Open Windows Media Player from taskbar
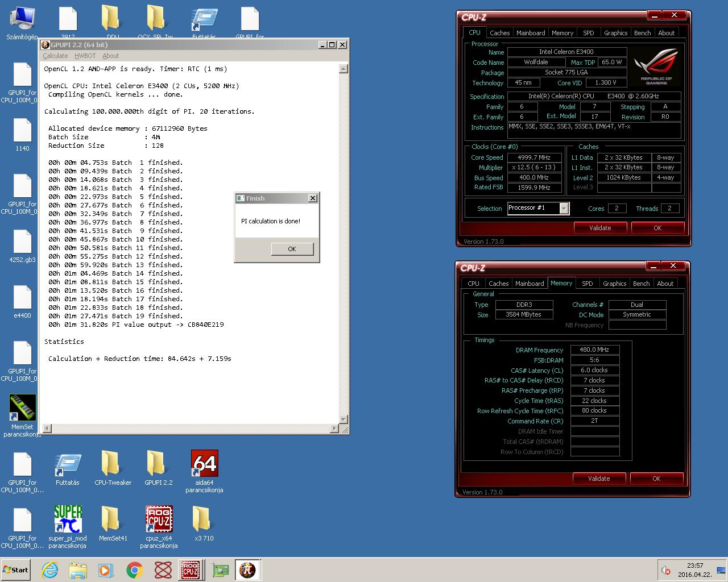The width and height of the screenshot is (728, 582). tap(106, 570)
